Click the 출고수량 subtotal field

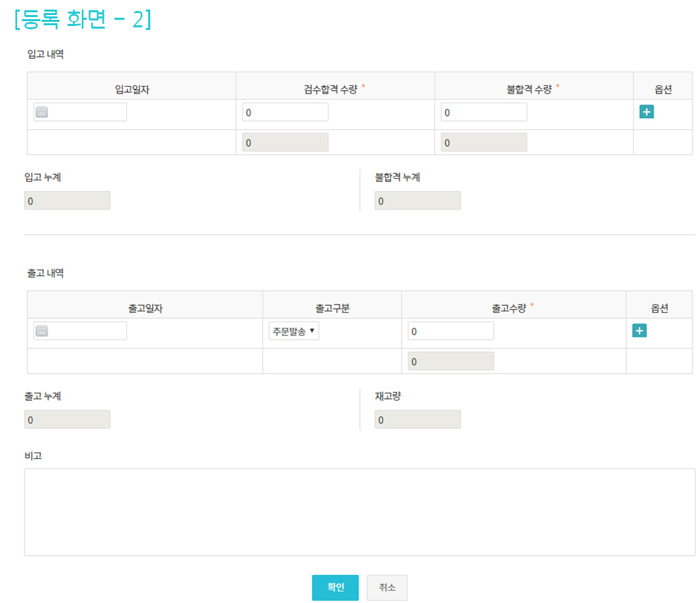pos(450,361)
